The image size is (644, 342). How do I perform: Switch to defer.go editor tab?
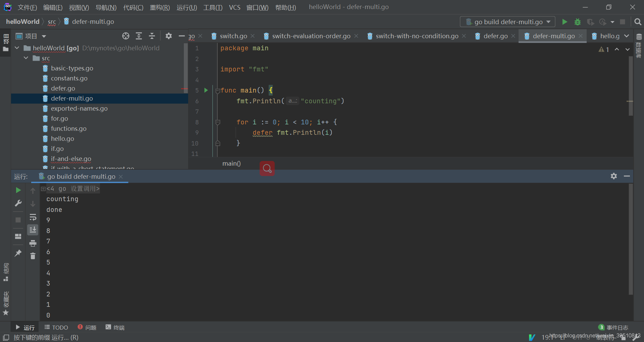pos(495,36)
